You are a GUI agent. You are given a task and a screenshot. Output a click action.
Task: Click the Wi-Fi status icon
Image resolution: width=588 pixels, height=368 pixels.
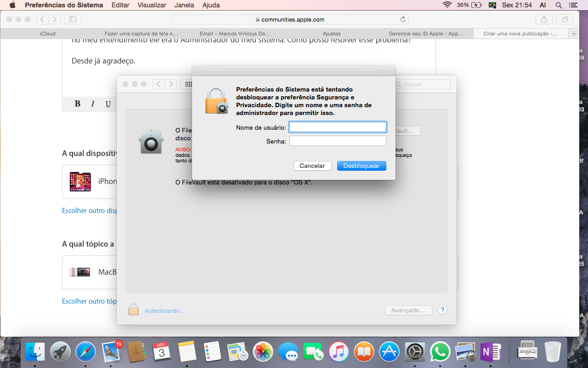447,5
